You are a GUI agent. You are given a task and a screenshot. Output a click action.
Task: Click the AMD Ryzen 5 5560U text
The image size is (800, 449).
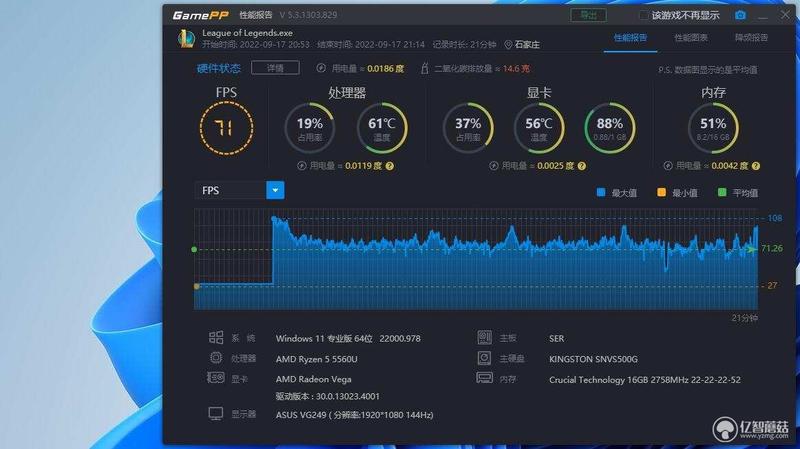click(x=316, y=359)
